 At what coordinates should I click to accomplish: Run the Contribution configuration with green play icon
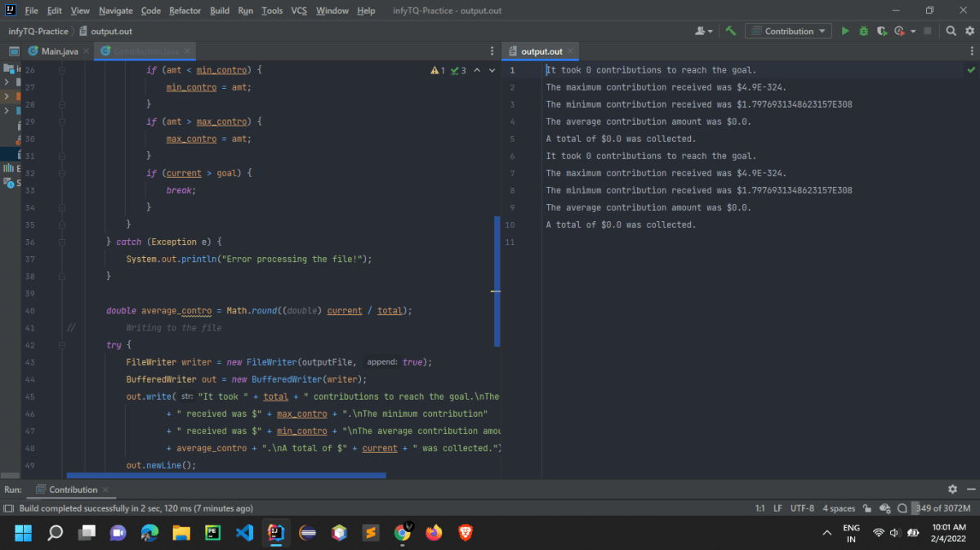click(845, 30)
